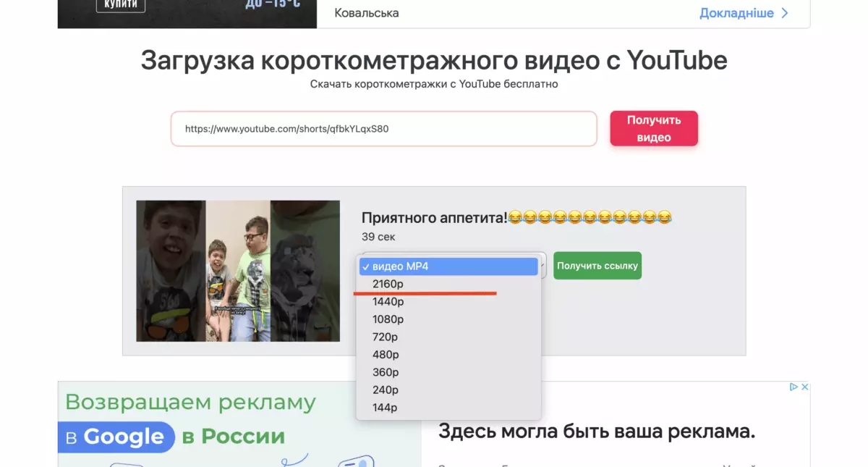This screenshot has width=868, height=467.
Task: Click the heading Загрузка короткометражного видео с YouTube
Action: [434, 61]
